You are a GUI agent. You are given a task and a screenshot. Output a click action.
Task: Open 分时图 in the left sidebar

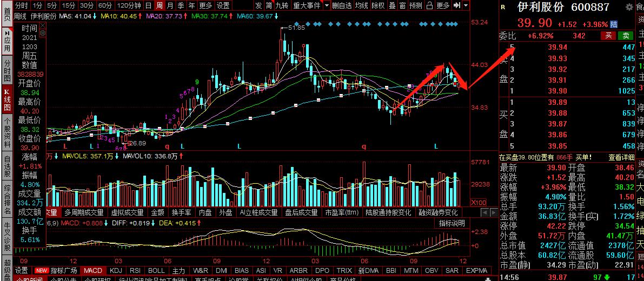7,69
